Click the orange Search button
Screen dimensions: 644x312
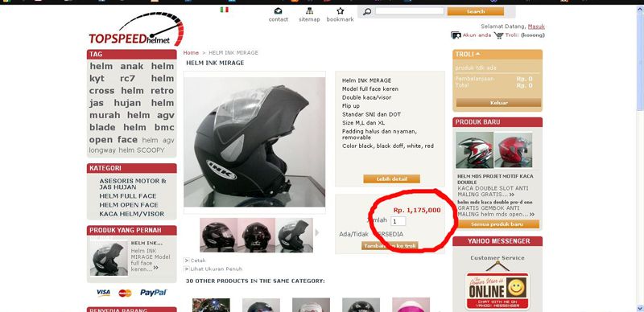click(x=476, y=11)
